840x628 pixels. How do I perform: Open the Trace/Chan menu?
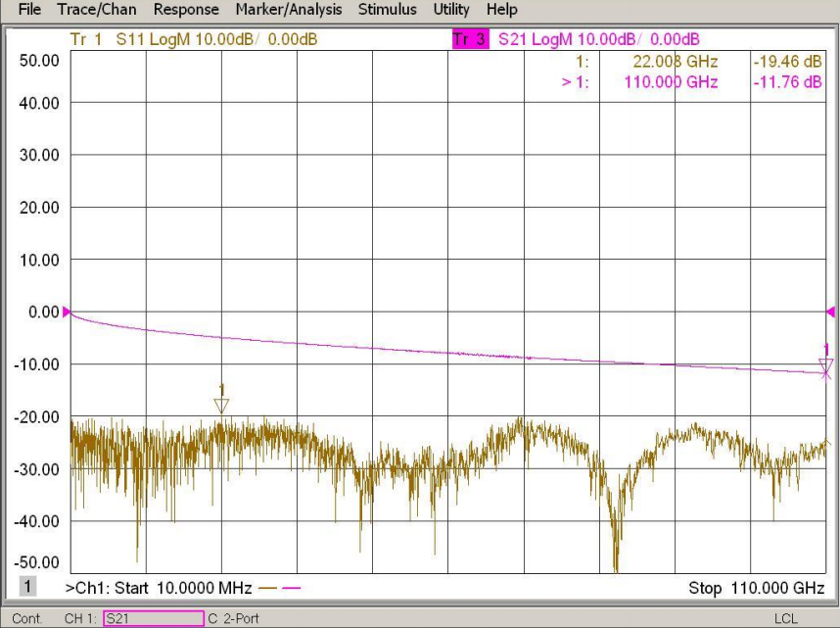[97, 10]
